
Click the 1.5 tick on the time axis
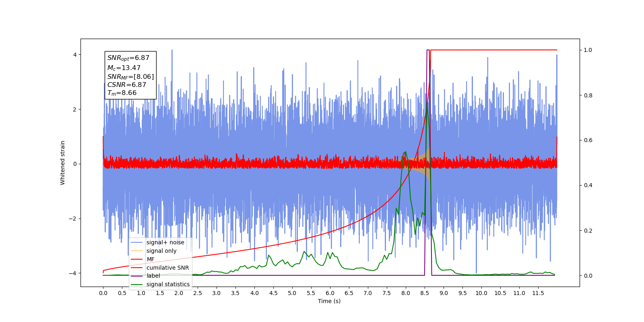click(x=160, y=293)
